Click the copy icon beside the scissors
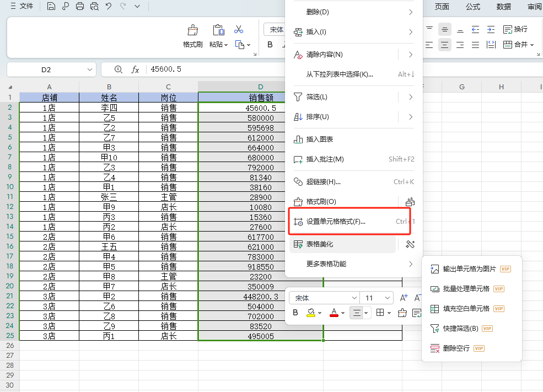This screenshot has height=392, width=543. coord(240,45)
